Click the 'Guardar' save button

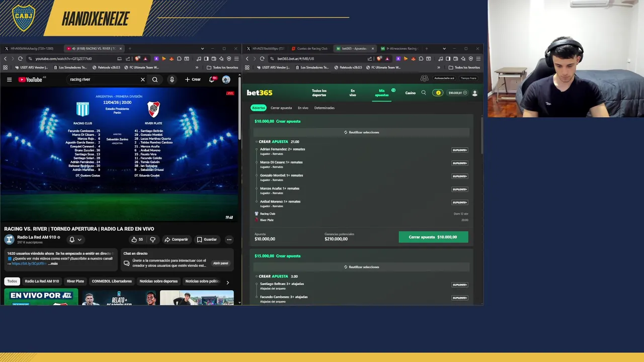pyautogui.click(x=207, y=239)
